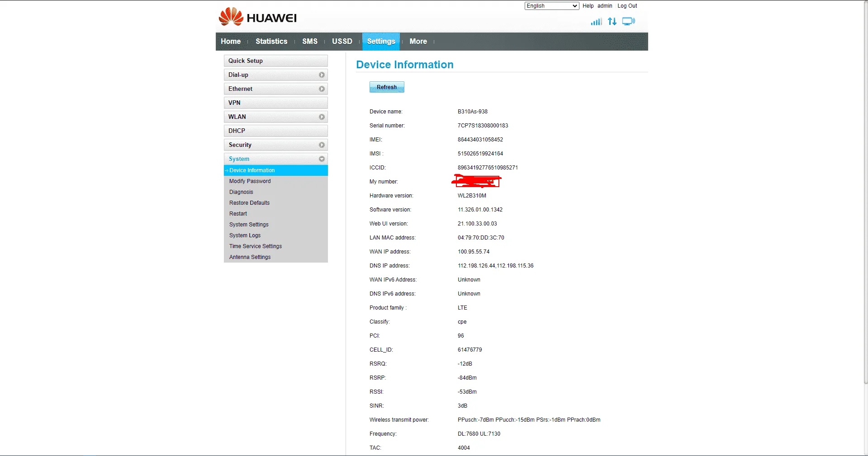Image resolution: width=868 pixels, height=456 pixels.
Task: Click the RSSI value -53dBm
Action: coord(467,392)
